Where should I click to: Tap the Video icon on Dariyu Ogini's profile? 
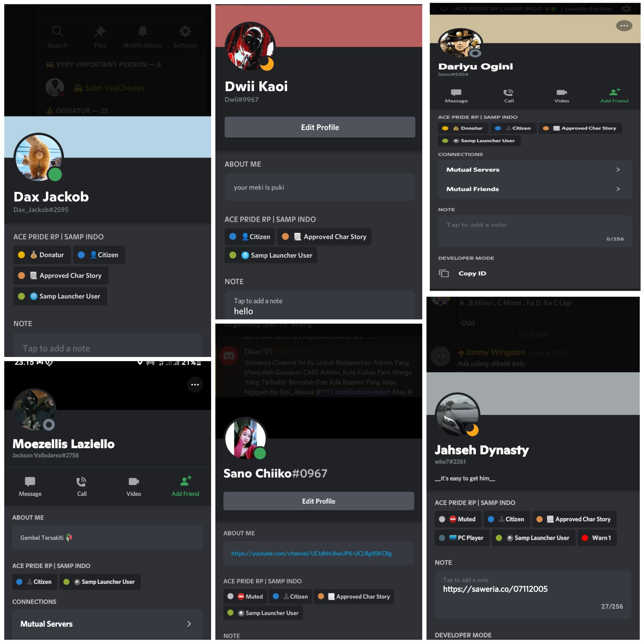click(562, 92)
